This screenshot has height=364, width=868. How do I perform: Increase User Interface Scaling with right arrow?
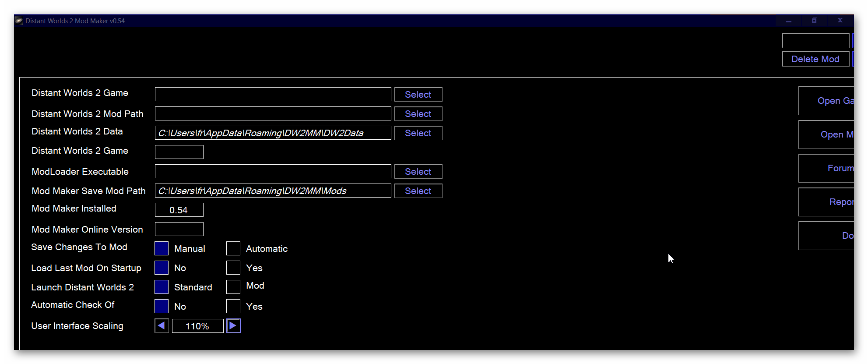coord(233,325)
